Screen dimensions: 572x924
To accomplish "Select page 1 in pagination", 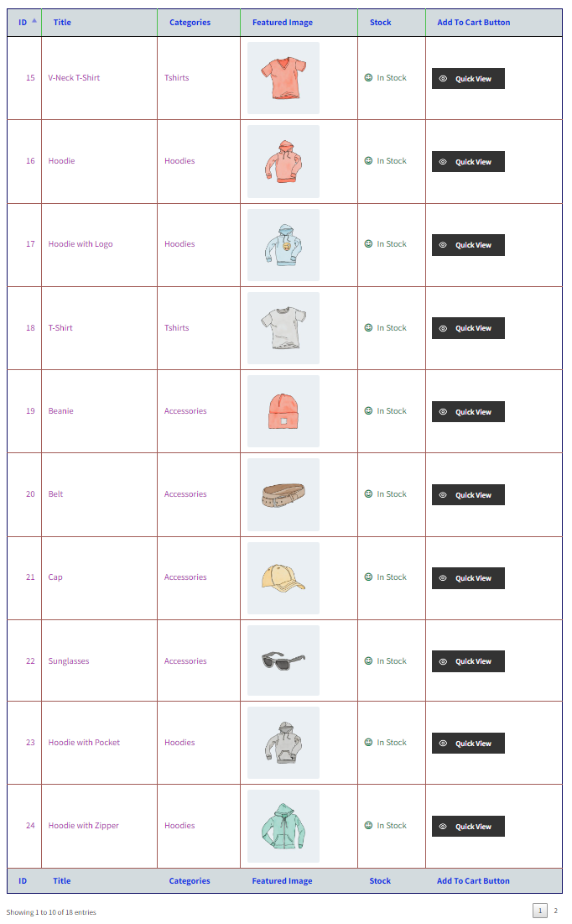I will click(x=540, y=911).
